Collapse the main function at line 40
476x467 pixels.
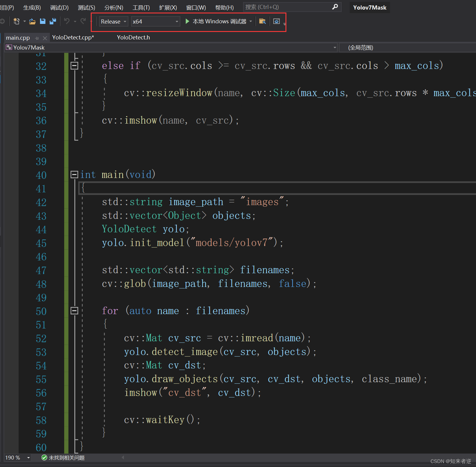click(x=74, y=174)
